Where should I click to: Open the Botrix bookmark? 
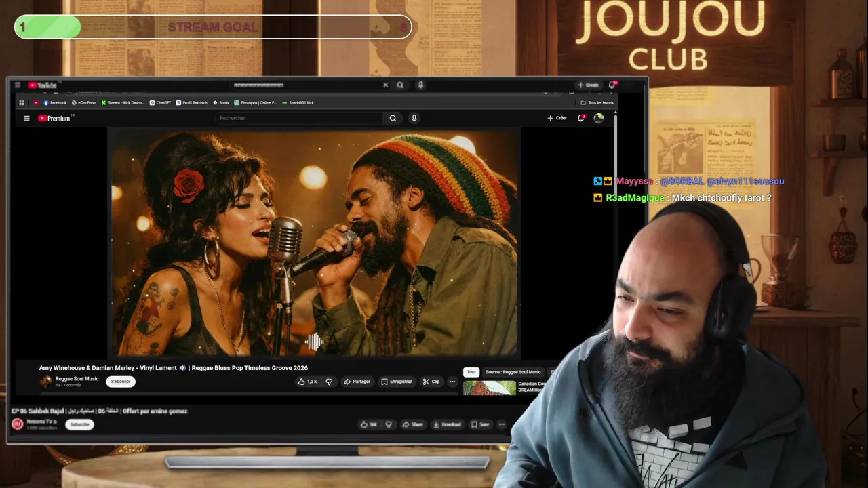[221, 103]
